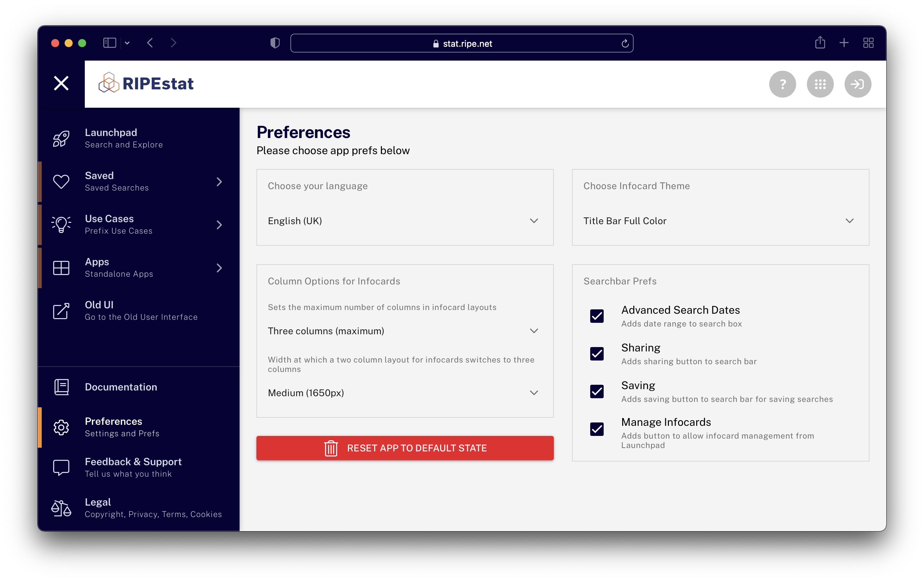Reload page using address bar refresh icon
This screenshot has width=924, height=581.
pos(625,43)
